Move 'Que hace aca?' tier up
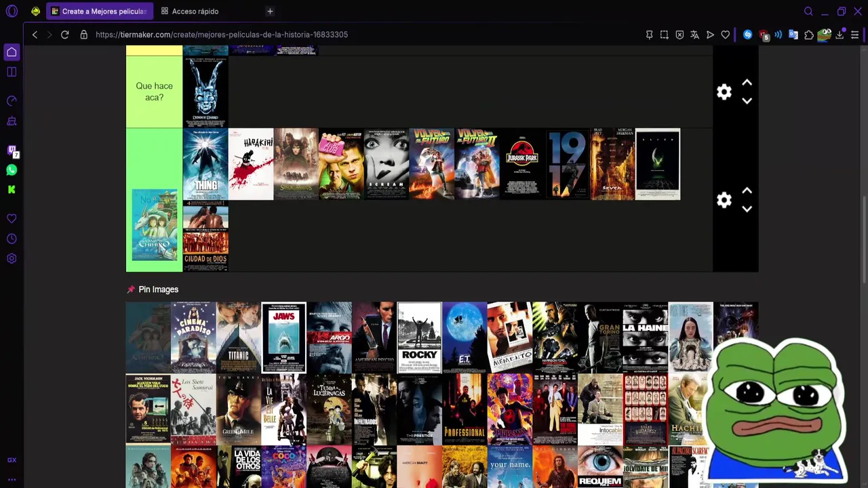This screenshot has width=868, height=488. click(747, 83)
